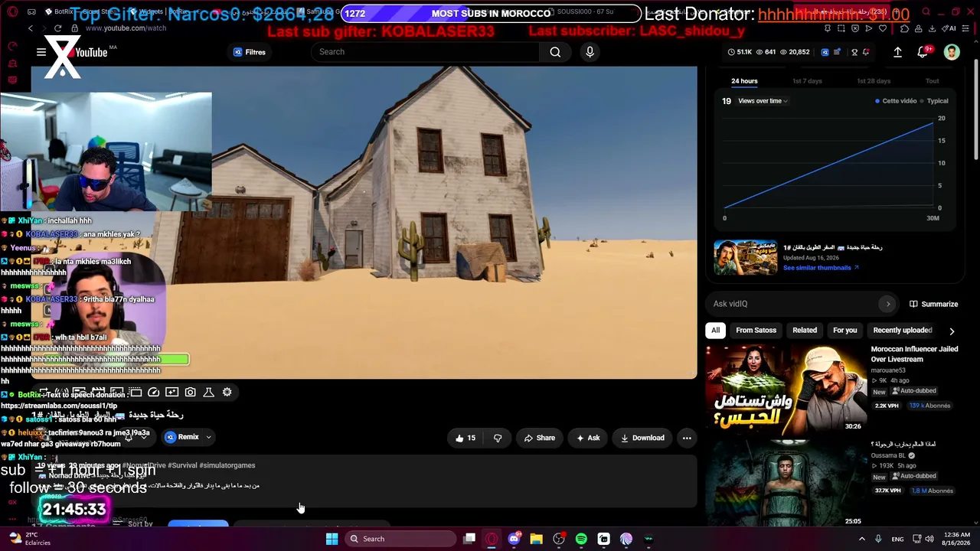Click the Windows taskbar Search box
The width and height of the screenshot is (980, 551).
pos(400,539)
